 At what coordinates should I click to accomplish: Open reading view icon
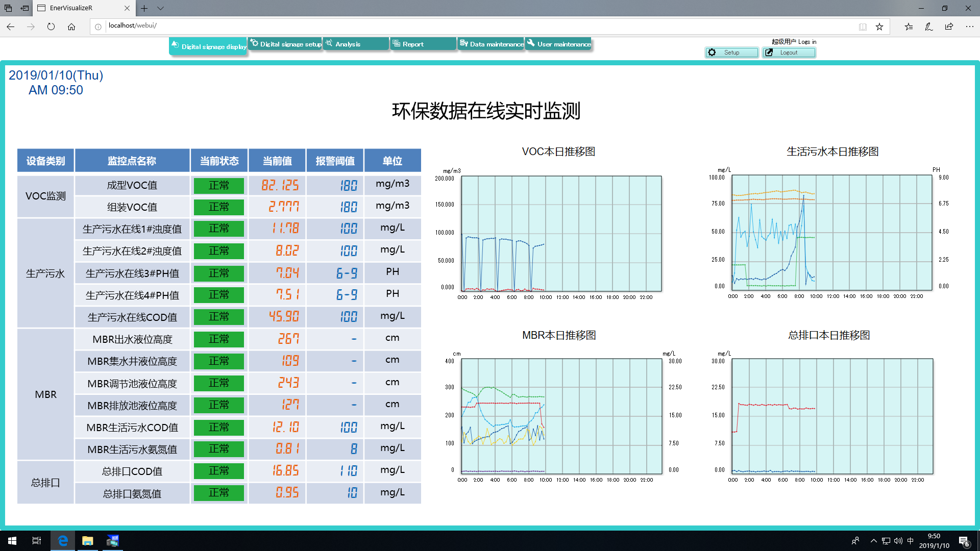click(x=863, y=27)
